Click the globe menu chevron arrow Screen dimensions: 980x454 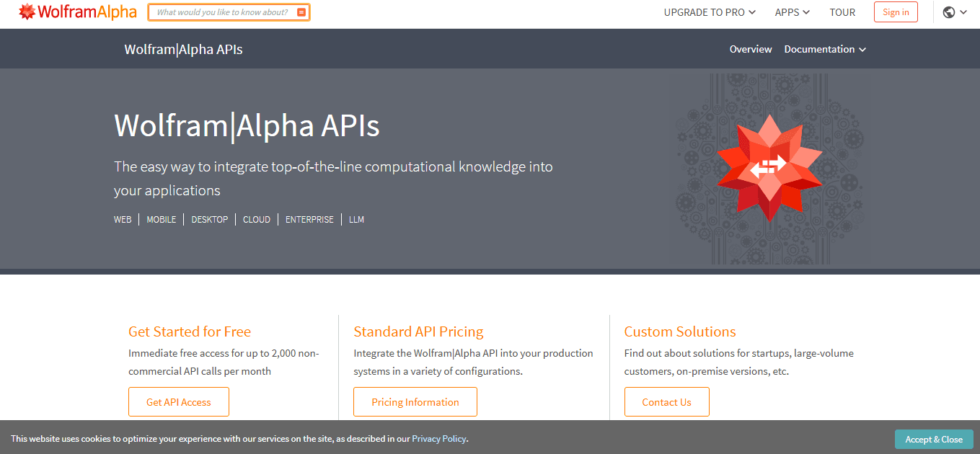[963, 12]
